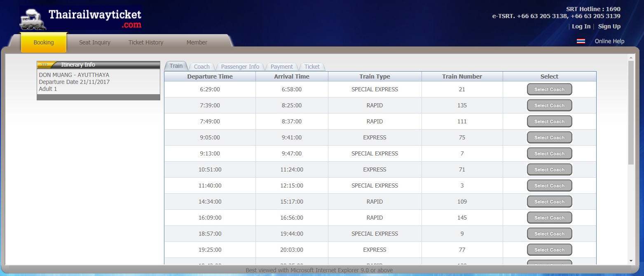This screenshot has height=276, width=644.
Task: Click the scrollbar up arrow
Action: 631,58
